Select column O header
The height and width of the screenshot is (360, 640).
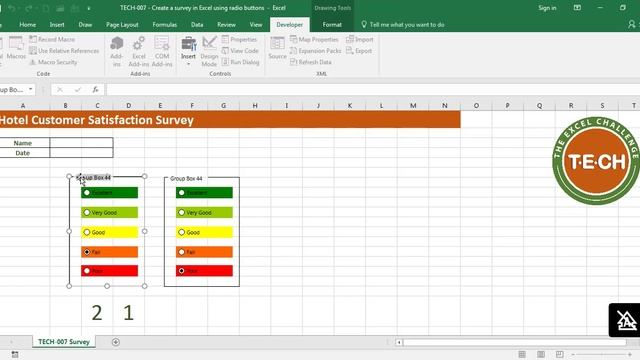pyautogui.click(x=476, y=105)
